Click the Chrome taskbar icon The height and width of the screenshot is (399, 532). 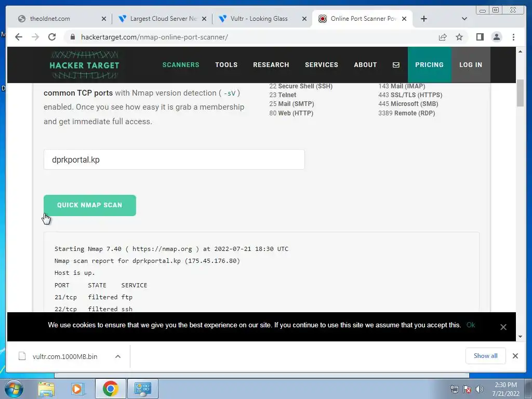pos(110,389)
